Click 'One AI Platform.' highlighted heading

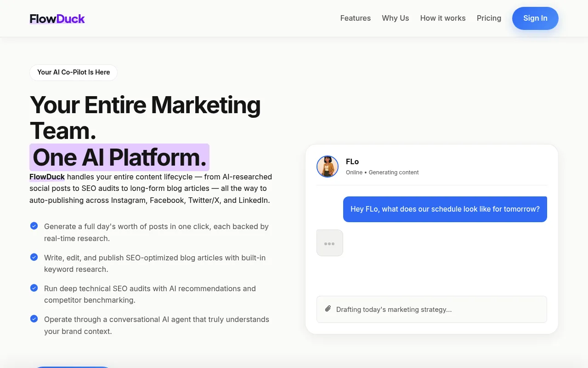click(119, 157)
